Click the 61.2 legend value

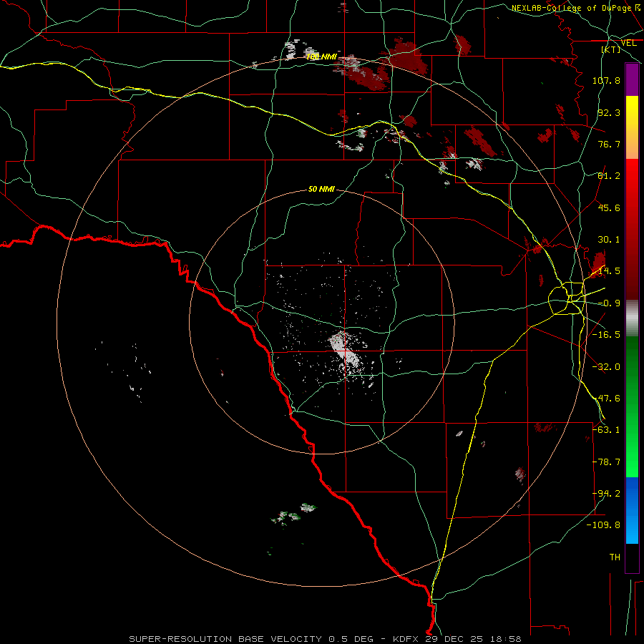(x=609, y=176)
